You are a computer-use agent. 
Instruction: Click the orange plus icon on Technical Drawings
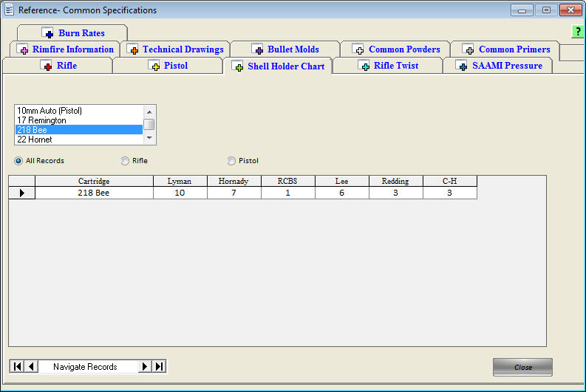click(133, 49)
